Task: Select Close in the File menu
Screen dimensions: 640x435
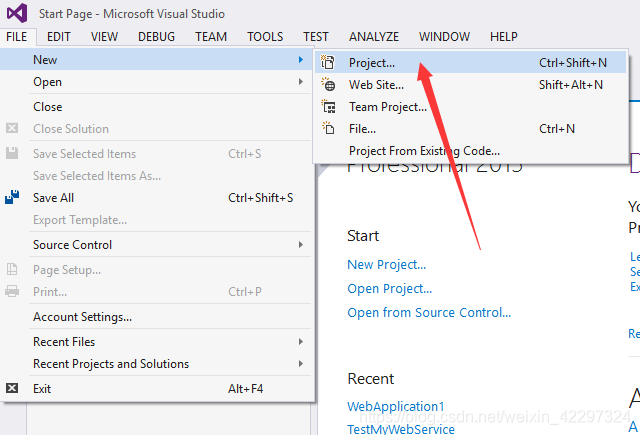Action: (157, 107)
